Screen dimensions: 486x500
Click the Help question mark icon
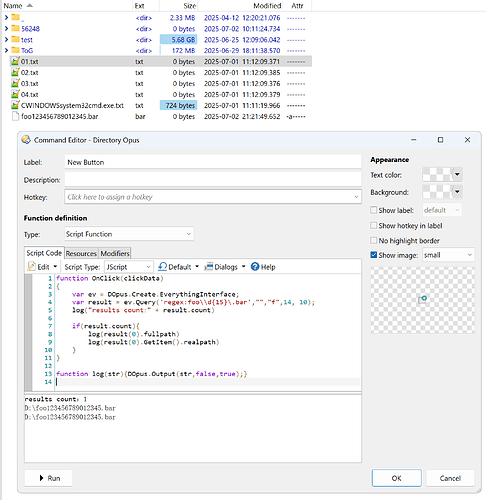(255, 267)
